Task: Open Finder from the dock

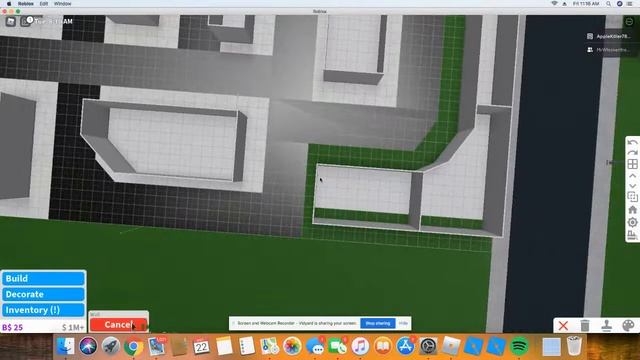Action: [65, 346]
